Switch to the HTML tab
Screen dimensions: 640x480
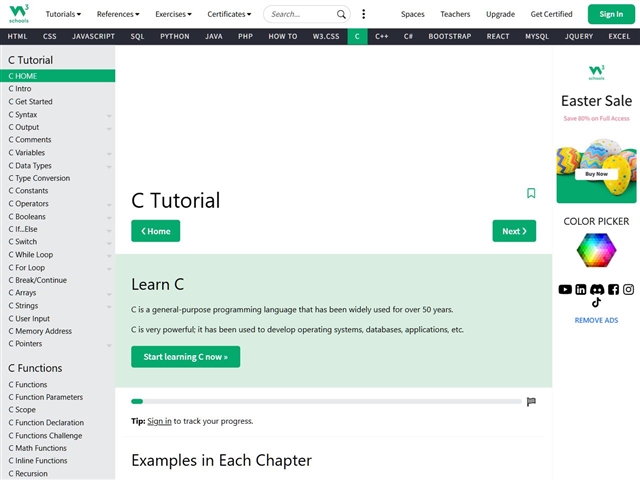[17, 36]
